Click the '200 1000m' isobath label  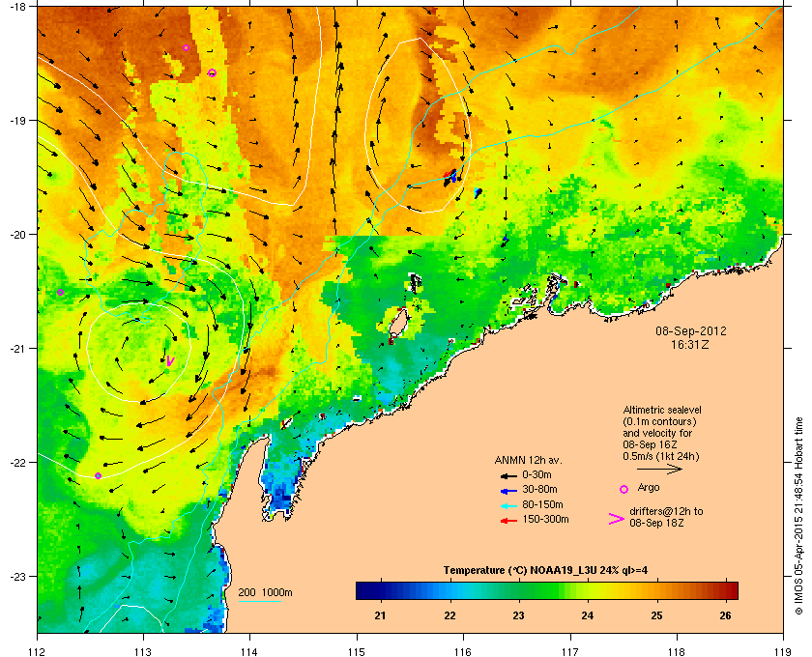[x=265, y=593]
